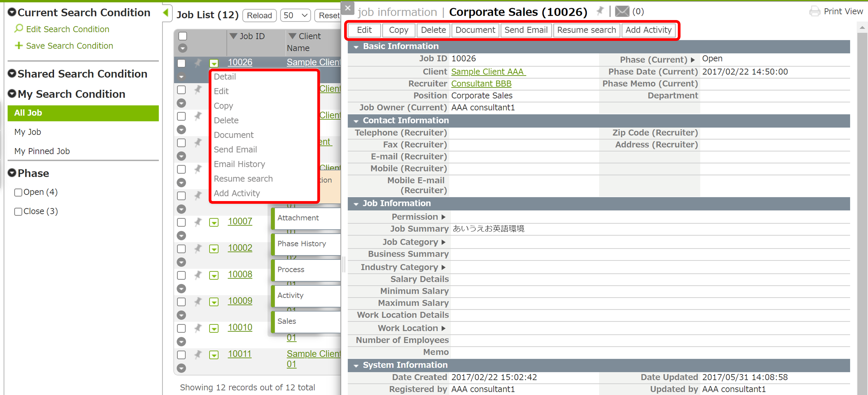This screenshot has width=868, height=395.
Task: Open the 50 records per page dropdown
Action: (295, 15)
